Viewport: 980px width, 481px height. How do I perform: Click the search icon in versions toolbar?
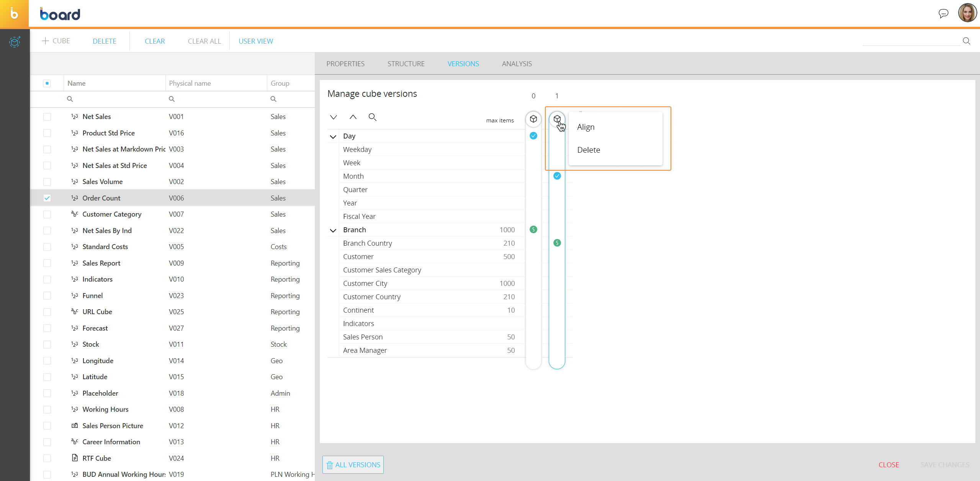point(372,117)
